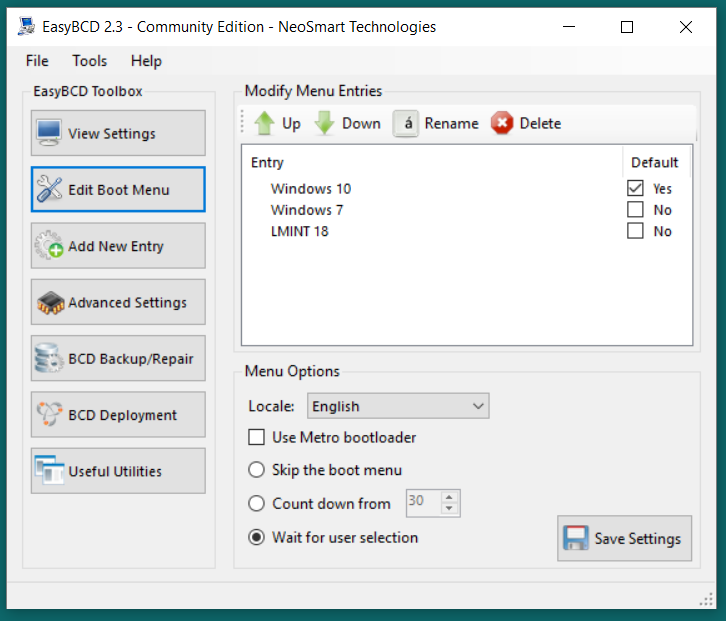Select Count down from radio button
This screenshot has height=621, width=726.
tap(257, 504)
